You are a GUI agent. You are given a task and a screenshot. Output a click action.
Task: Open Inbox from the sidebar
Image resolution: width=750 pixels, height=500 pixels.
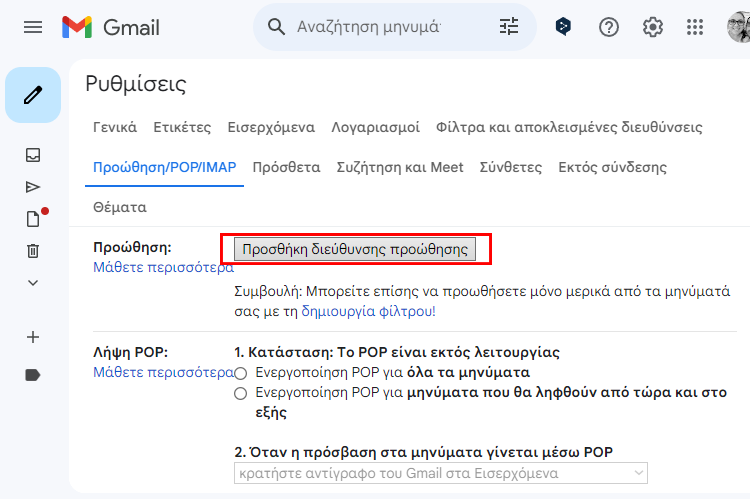coord(33,155)
